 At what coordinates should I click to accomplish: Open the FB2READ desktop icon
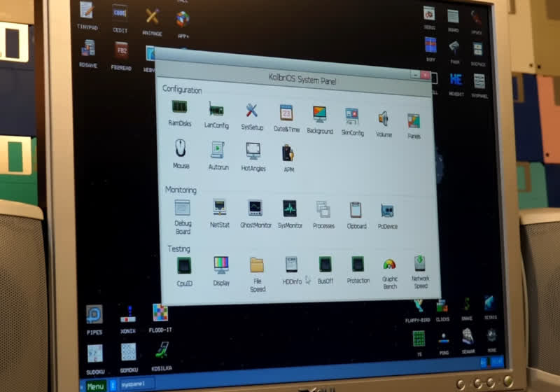click(121, 56)
